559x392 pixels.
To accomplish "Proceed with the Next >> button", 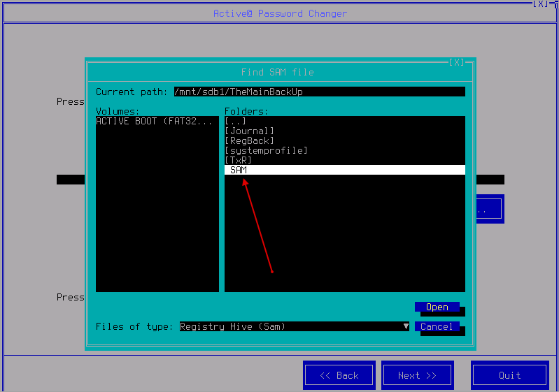I will (417, 375).
